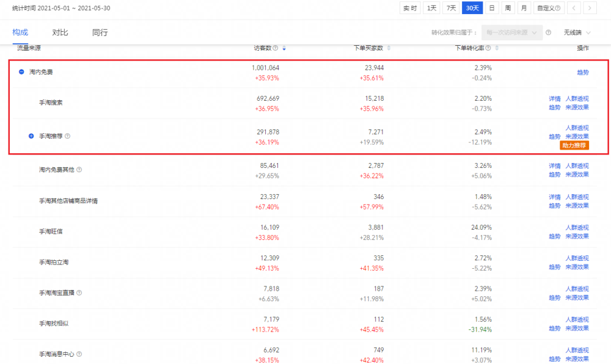Switch to the 同行 tab
Image resolution: width=611 pixels, height=364 pixels.
100,33
